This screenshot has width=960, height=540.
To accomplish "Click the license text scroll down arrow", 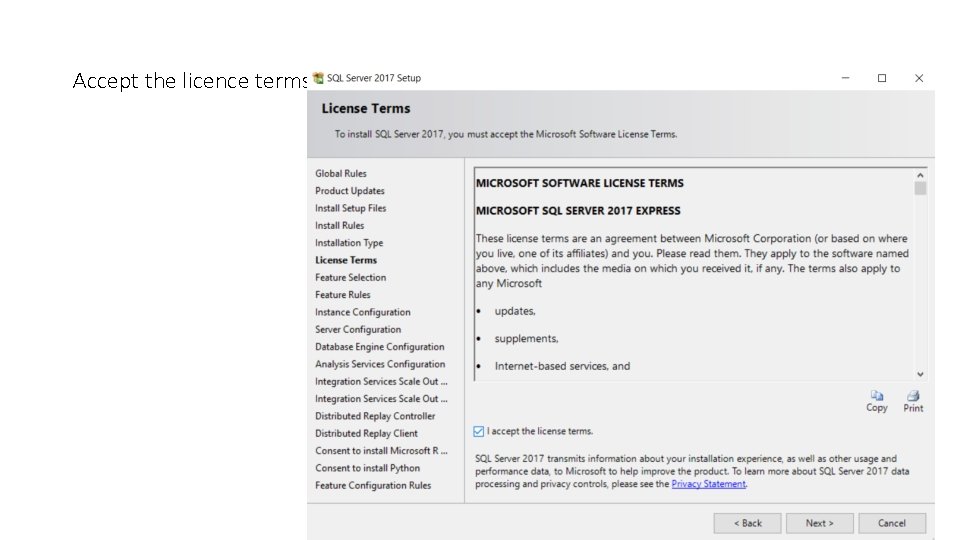I will coord(920,374).
